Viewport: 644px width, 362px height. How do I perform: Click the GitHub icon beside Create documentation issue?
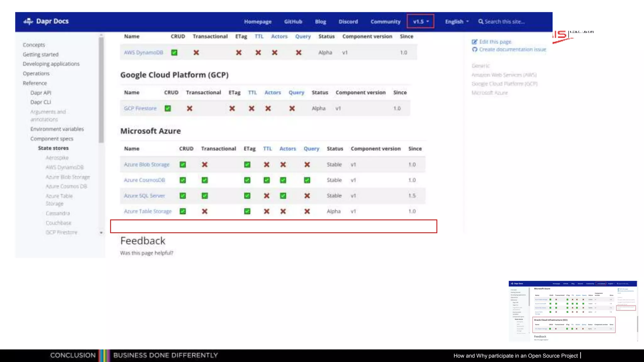tap(475, 49)
